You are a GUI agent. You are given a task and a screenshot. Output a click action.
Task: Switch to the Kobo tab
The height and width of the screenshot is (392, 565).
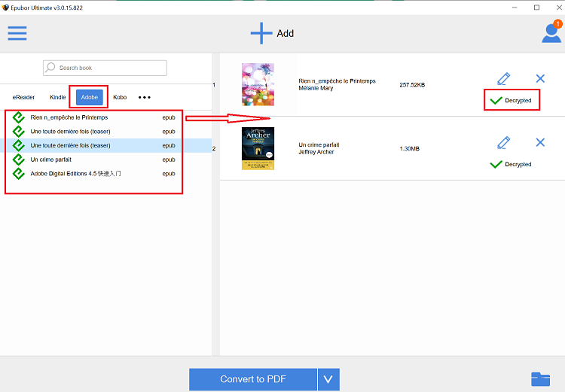(x=120, y=97)
